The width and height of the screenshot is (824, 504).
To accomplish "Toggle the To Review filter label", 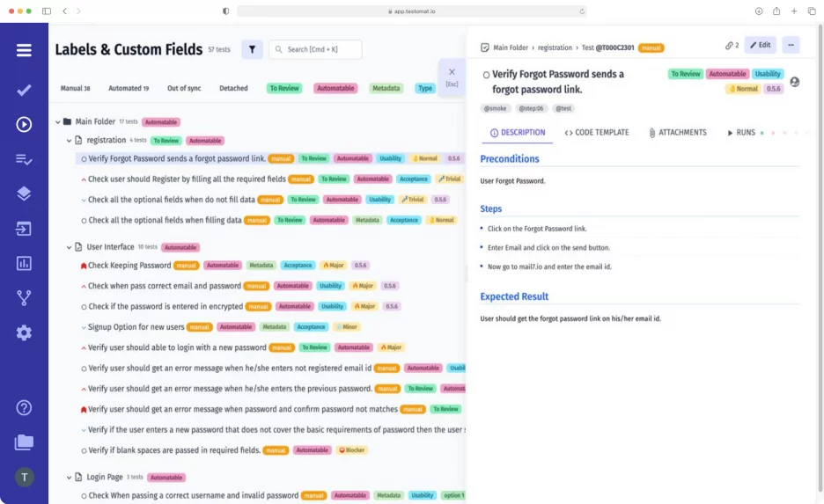I will pyautogui.click(x=283, y=88).
